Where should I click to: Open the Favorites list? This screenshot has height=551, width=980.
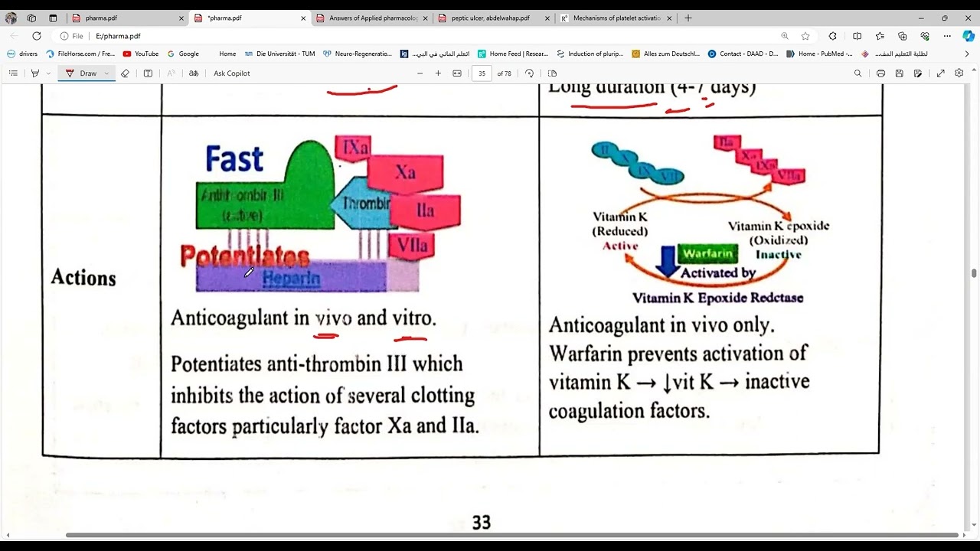(880, 36)
